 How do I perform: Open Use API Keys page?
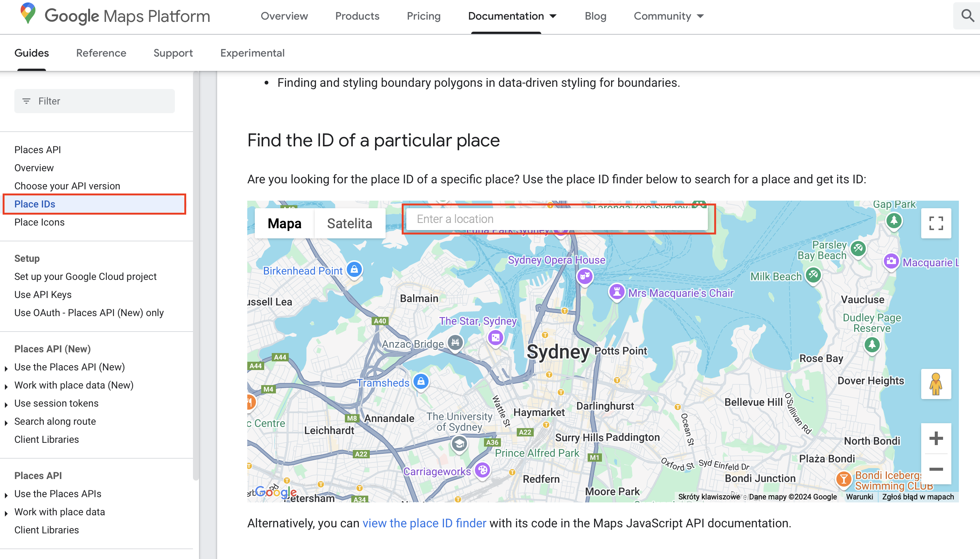coord(43,295)
